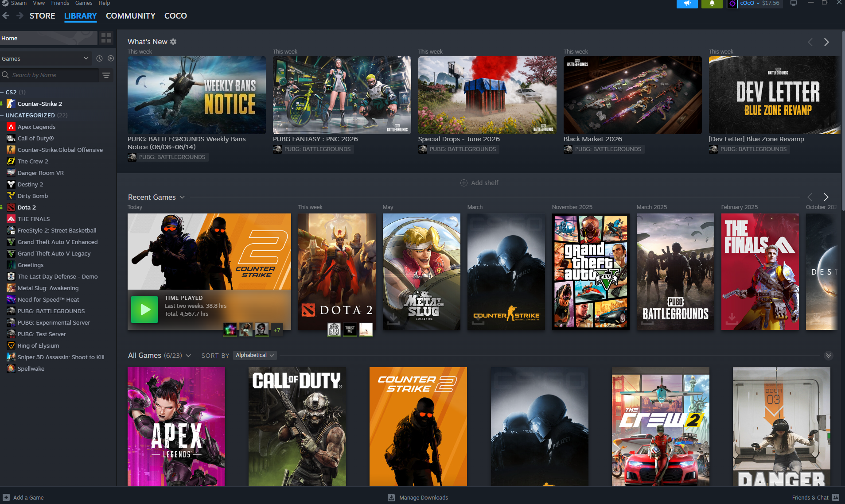Open the cOcO account dropdown

[x=749, y=3]
